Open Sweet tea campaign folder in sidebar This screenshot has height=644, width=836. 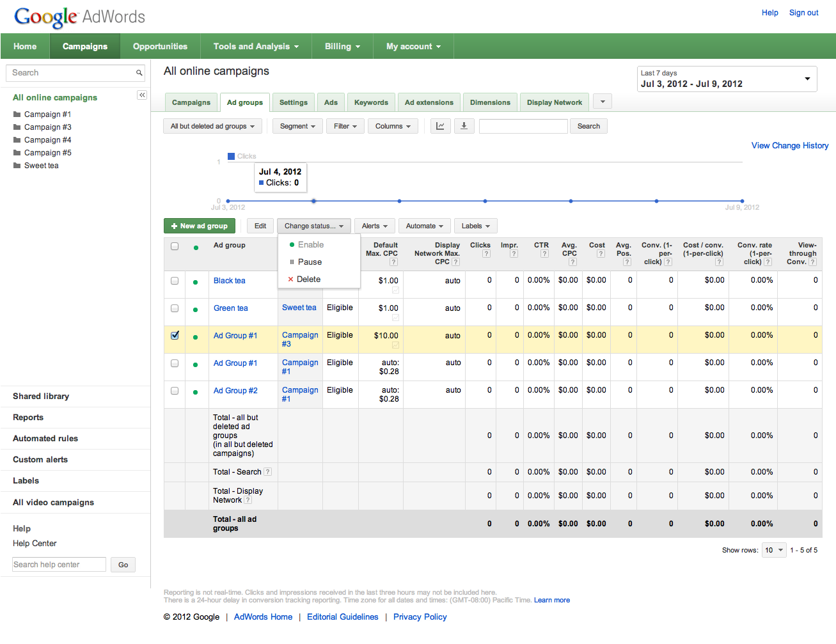[35, 166]
